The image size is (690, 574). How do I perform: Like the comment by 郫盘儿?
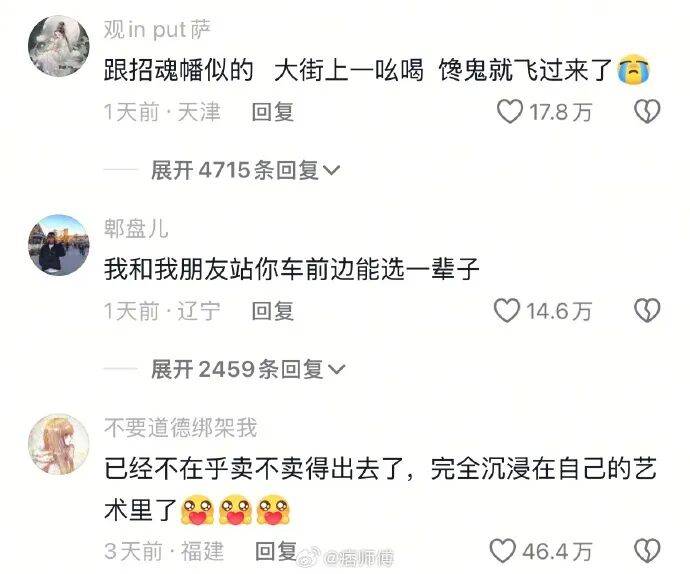click(x=507, y=310)
